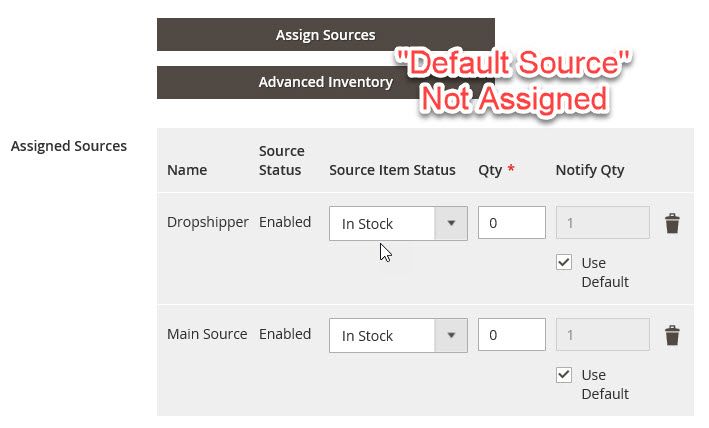Delete the Dropshipper source with trash icon
This screenshot has width=709, height=428.
672,224
